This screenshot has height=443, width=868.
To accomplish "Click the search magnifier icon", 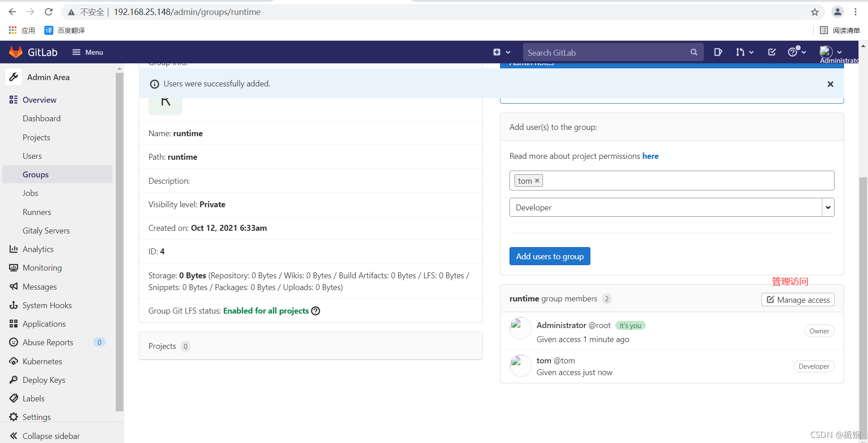I will click(694, 52).
